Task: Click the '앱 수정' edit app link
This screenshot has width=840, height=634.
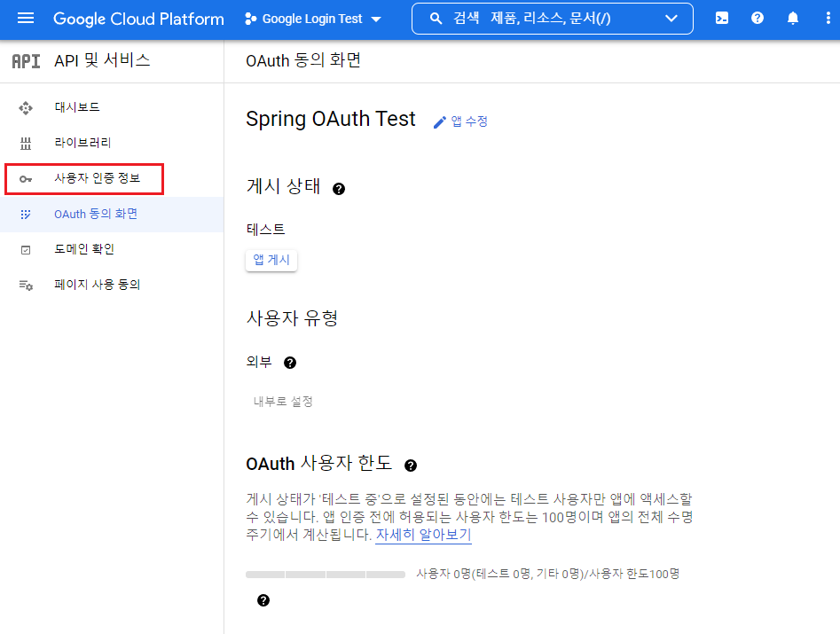Action: 461,121
